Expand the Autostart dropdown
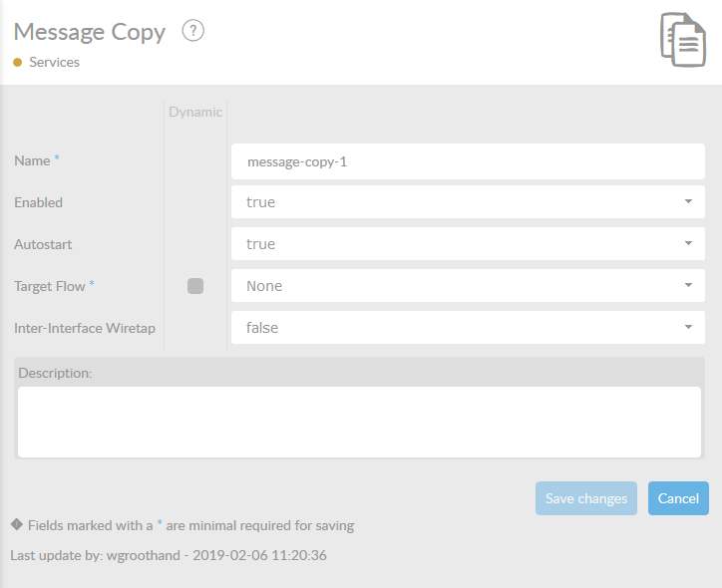 click(x=468, y=244)
